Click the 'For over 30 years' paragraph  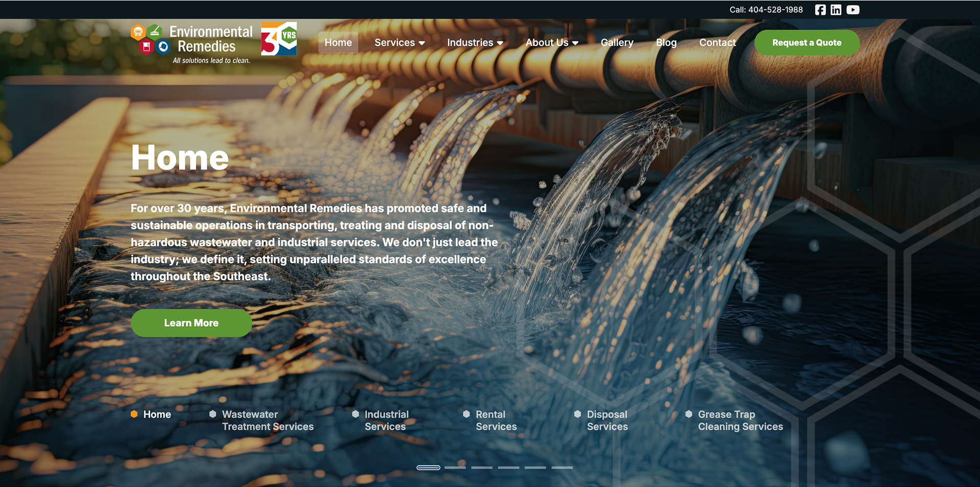314,242
